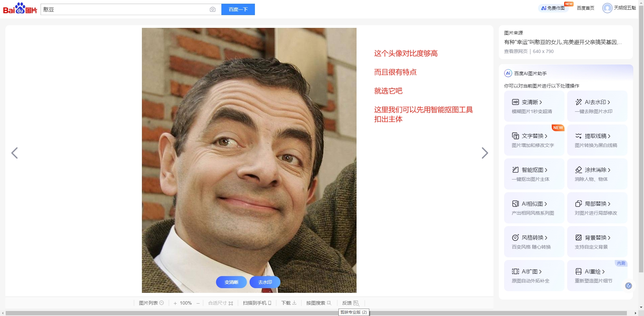644x316 pixels.
Task: Open 百度首页 in the top navigation
Action: (x=585, y=8)
